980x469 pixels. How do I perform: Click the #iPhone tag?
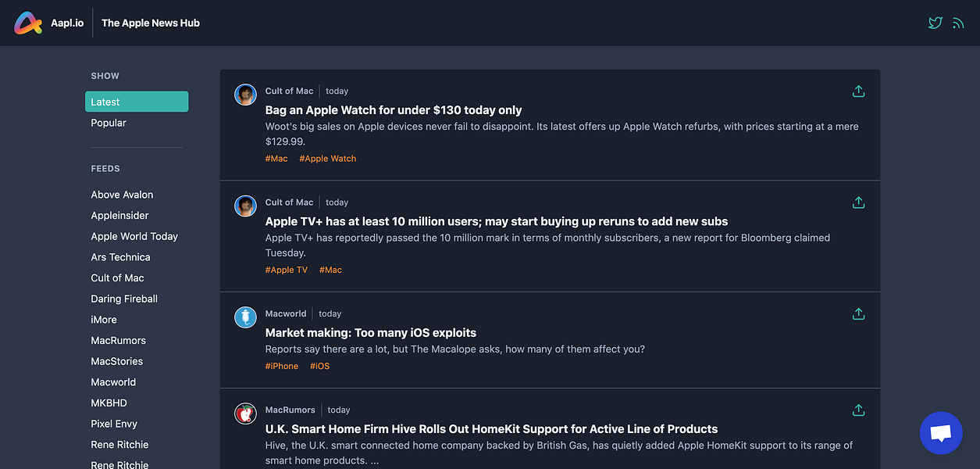click(x=282, y=366)
